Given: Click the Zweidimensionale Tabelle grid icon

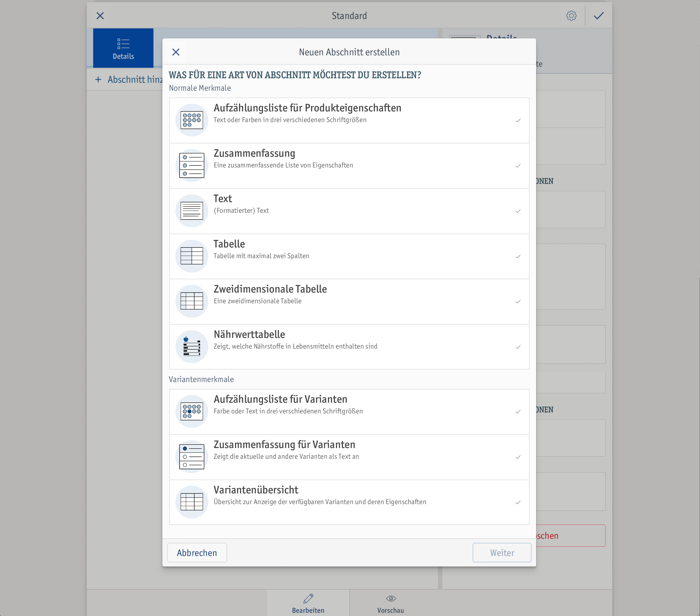Looking at the screenshot, I should point(192,301).
